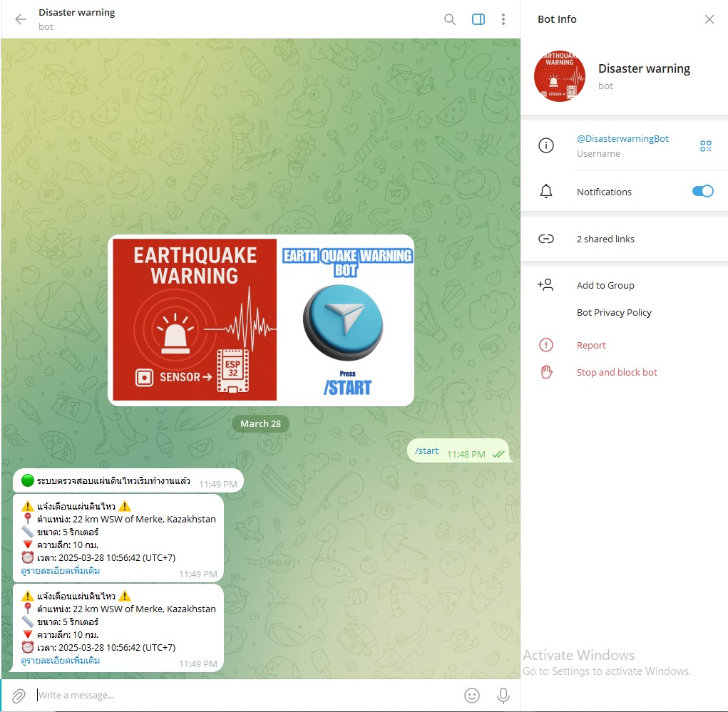Screen dimensions: 728x712
Task: Select Add to Group option
Action: [x=605, y=285]
